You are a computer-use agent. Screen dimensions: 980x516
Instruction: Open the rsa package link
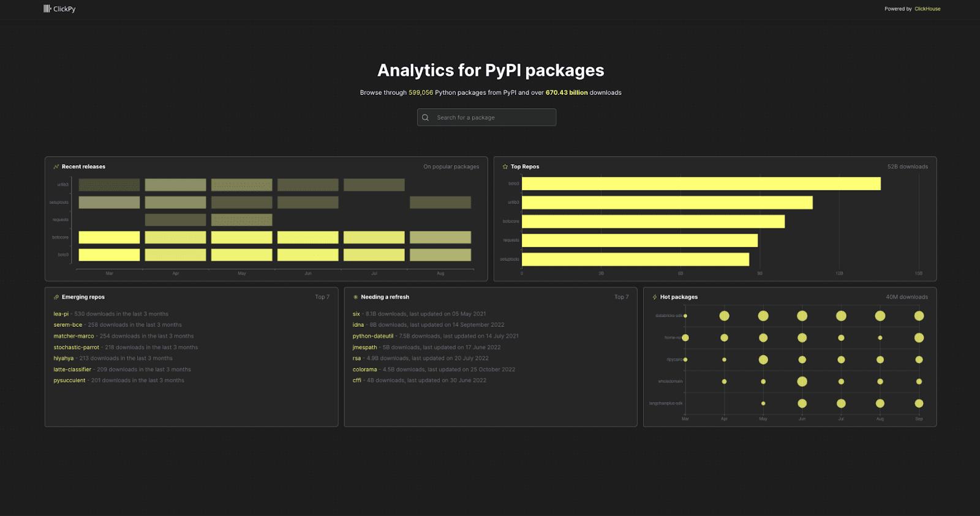point(356,358)
